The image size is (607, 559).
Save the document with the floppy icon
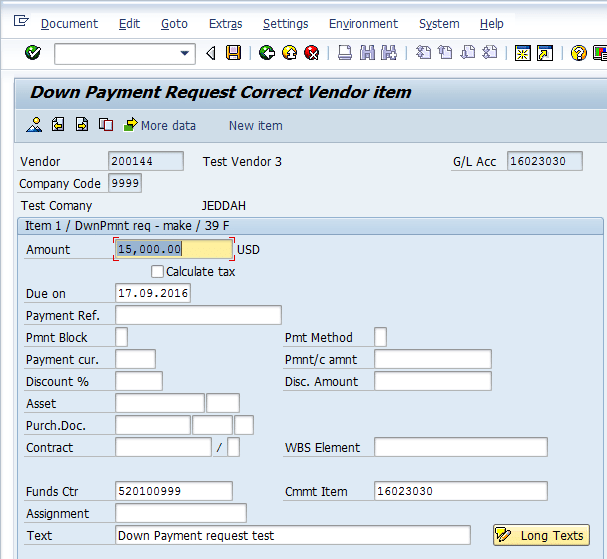coord(233,53)
